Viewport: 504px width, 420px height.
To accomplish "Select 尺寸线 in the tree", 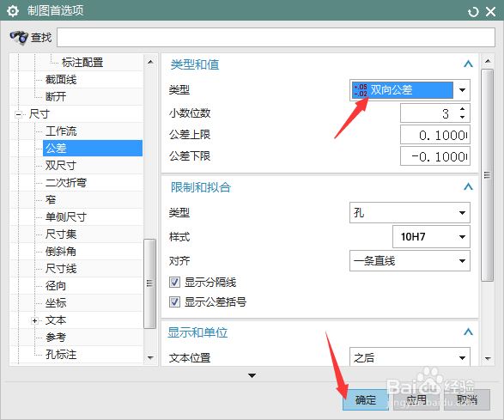I will click(61, 269).
